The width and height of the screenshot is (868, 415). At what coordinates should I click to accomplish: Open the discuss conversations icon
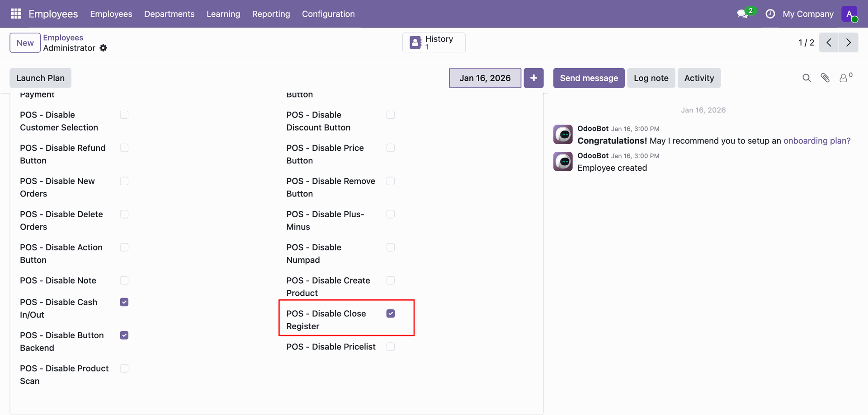click(x=742, y=14)
